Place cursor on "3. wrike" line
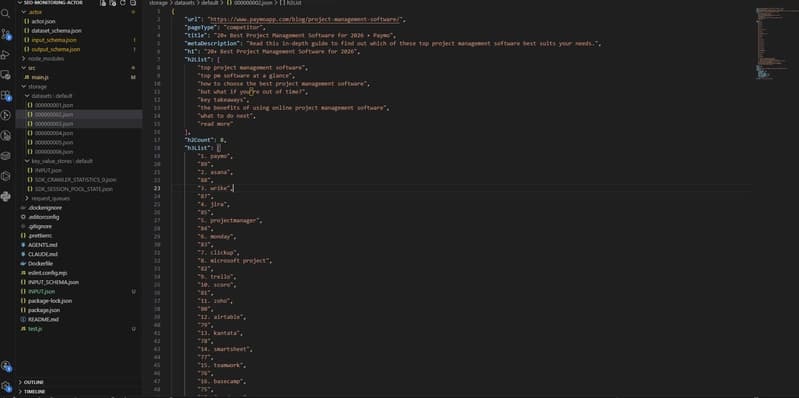799x398 pixels. tap(216, 188)
